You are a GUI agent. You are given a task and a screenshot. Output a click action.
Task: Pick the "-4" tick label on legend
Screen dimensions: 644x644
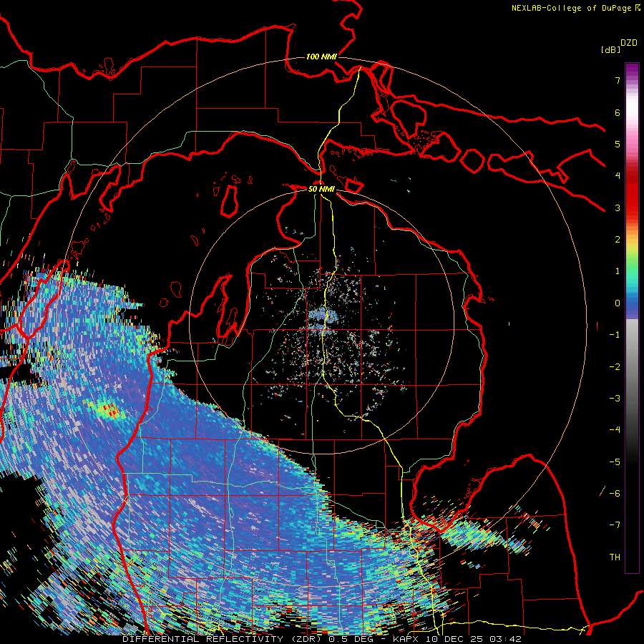[x=615, y=430]
